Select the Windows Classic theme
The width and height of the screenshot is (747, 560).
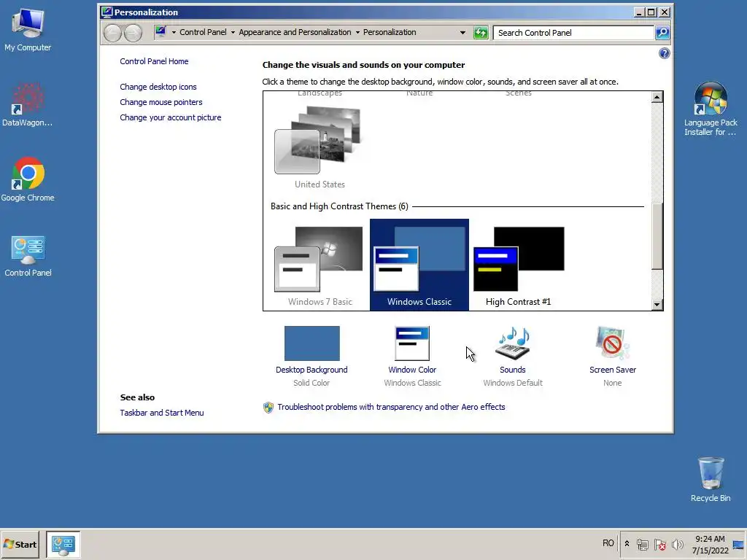pos(419,265)
